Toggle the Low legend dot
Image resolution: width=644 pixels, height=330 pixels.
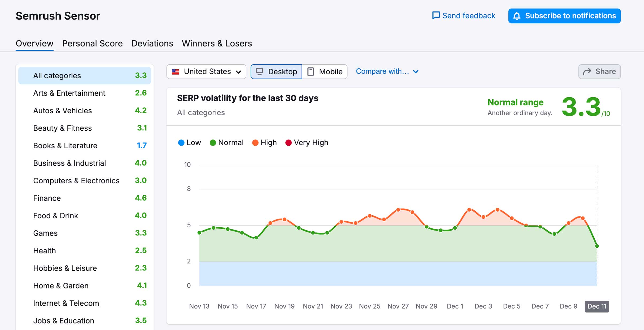pyautogui.click(x=181, y=143)
